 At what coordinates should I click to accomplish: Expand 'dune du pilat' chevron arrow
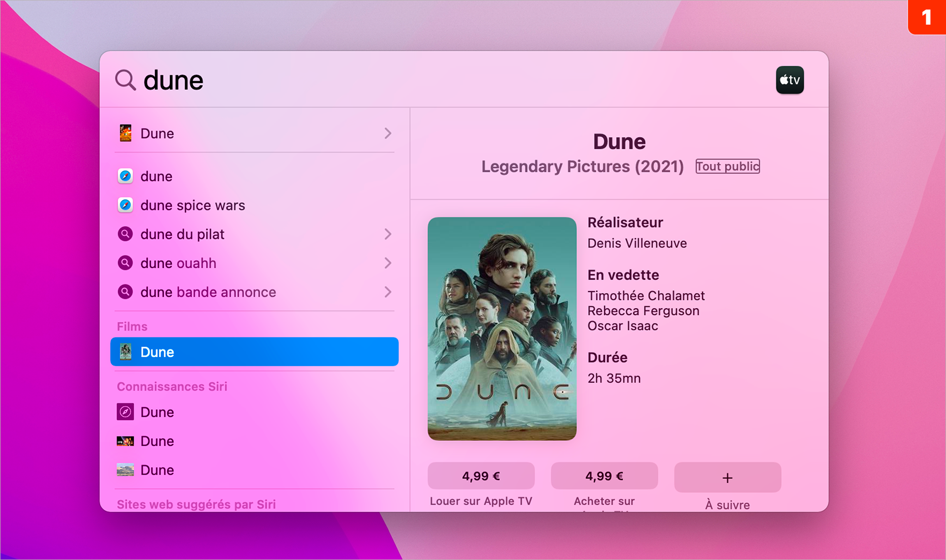click(388, 234)
